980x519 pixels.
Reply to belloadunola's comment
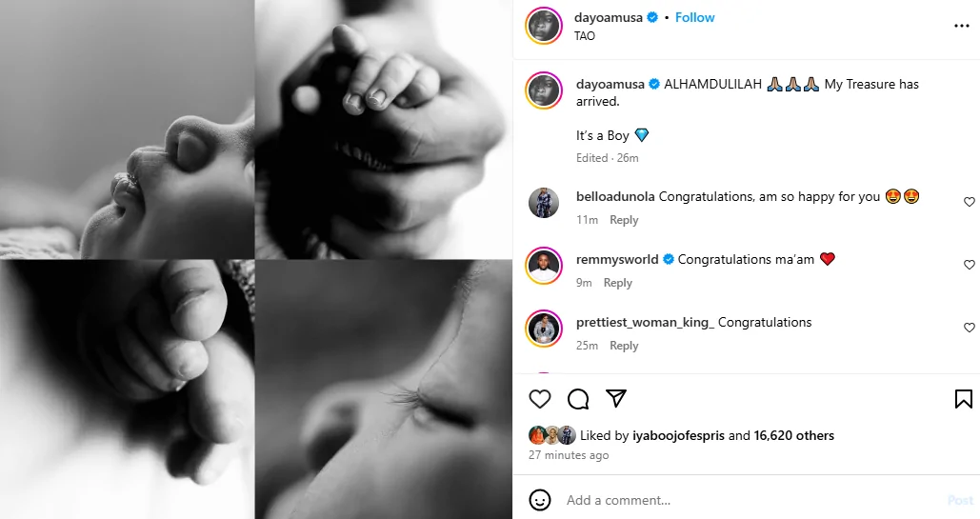pyautogui.click(x=624, y=220)
